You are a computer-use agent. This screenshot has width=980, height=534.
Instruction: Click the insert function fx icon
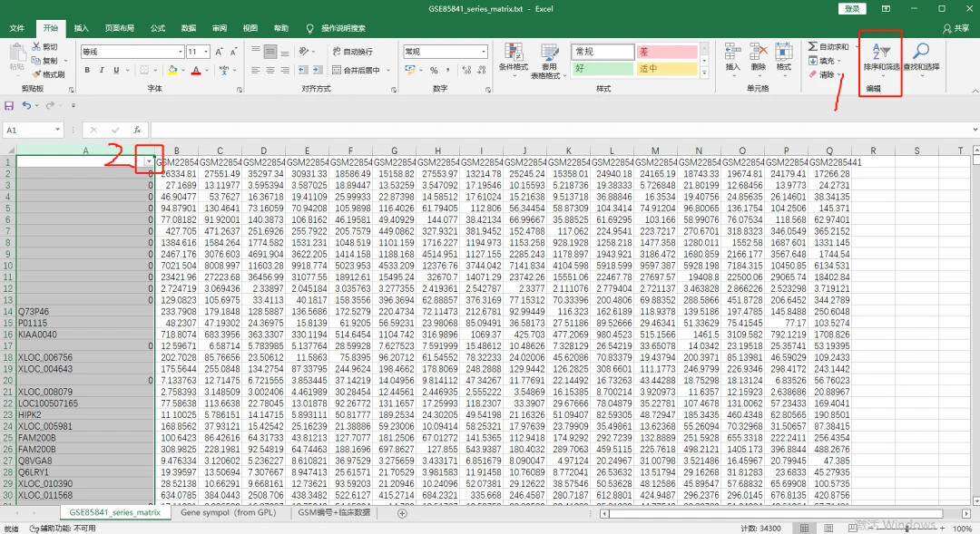point(137,130)
